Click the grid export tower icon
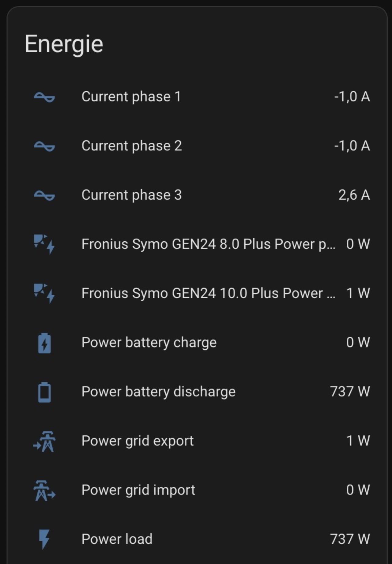392x564 pixels. tap(44, 441)
